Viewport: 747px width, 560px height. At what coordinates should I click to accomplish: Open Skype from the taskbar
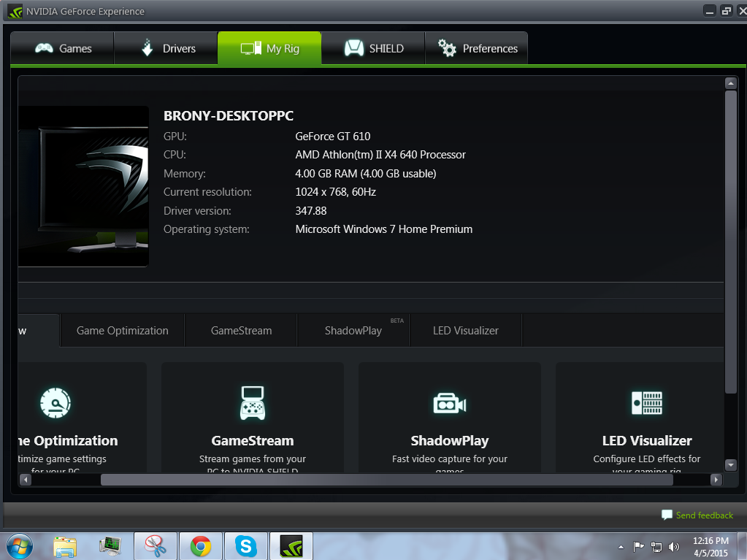point(246,546)
